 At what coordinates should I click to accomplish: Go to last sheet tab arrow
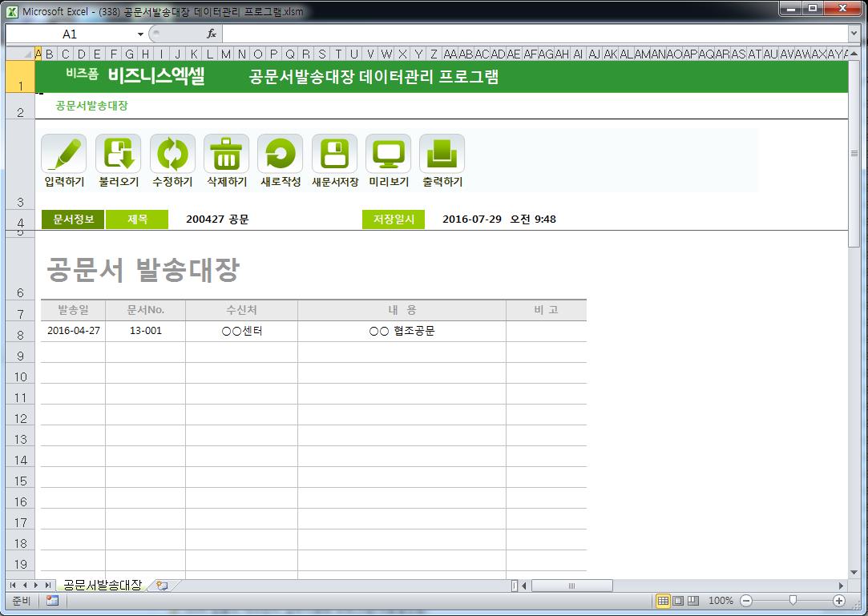47,585
